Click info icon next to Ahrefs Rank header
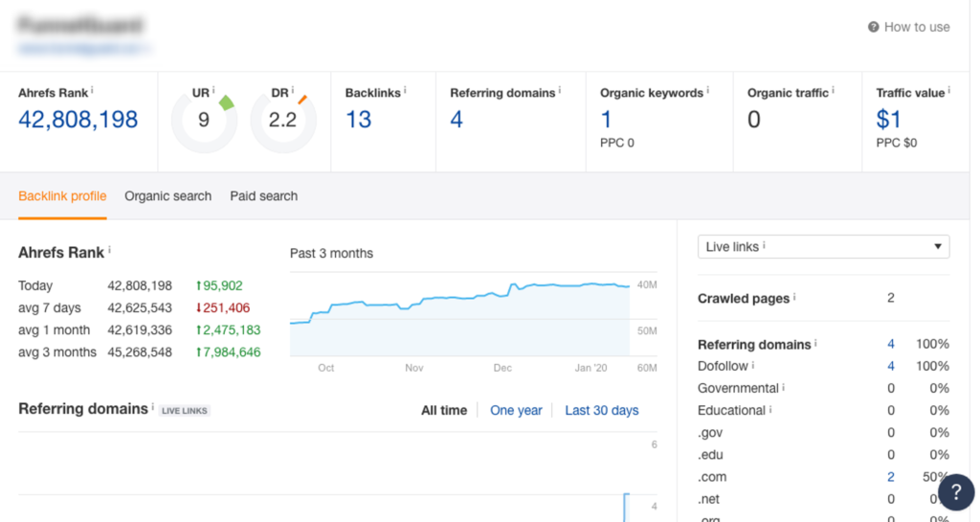980x522 pixels. coord(93,91)
